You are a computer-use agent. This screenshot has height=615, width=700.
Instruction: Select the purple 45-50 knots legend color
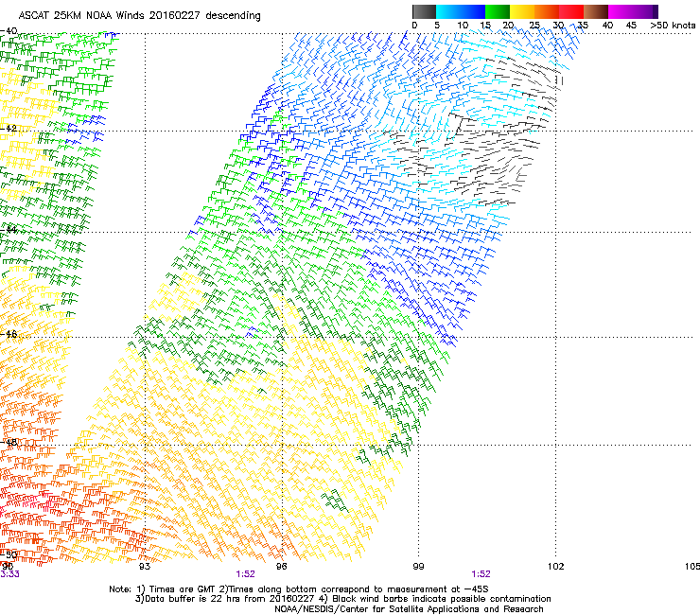coord(645,11)
